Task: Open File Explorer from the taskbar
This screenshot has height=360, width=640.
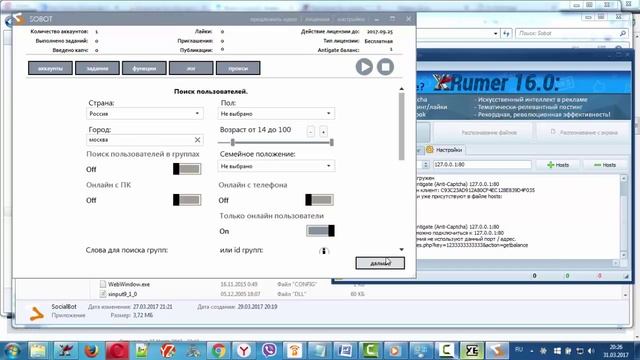Action: [38, 351]
